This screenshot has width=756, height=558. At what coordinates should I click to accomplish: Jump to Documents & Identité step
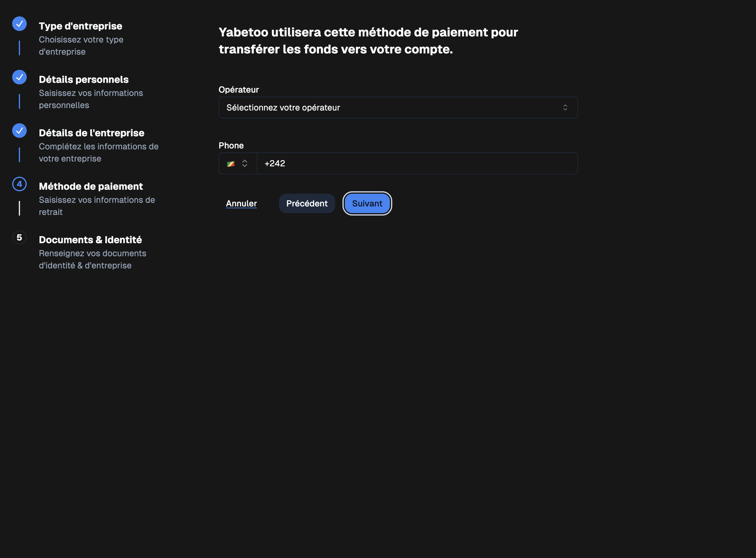click(x=90, y=240)
